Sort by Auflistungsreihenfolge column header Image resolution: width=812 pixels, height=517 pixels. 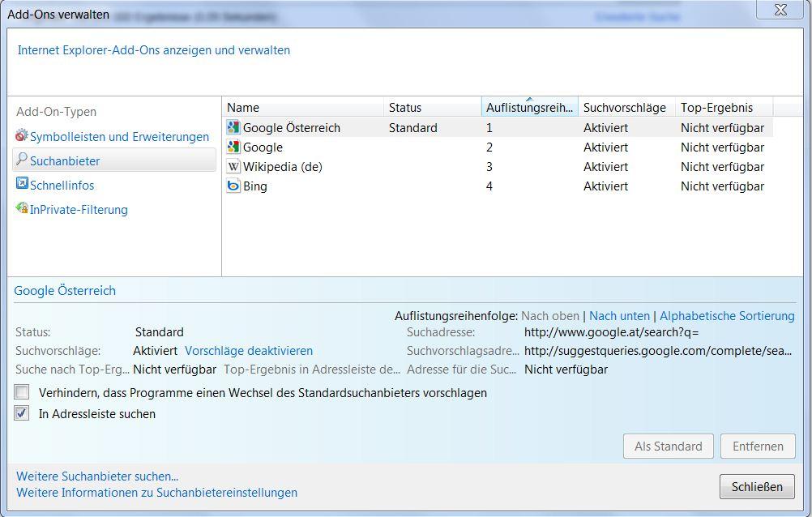tap(529, 108)
